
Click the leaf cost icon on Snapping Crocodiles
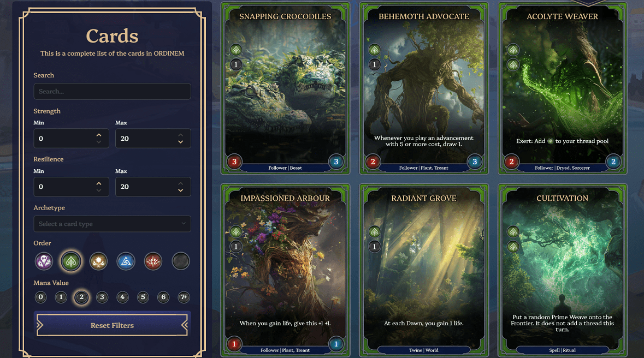click(236, 50)
